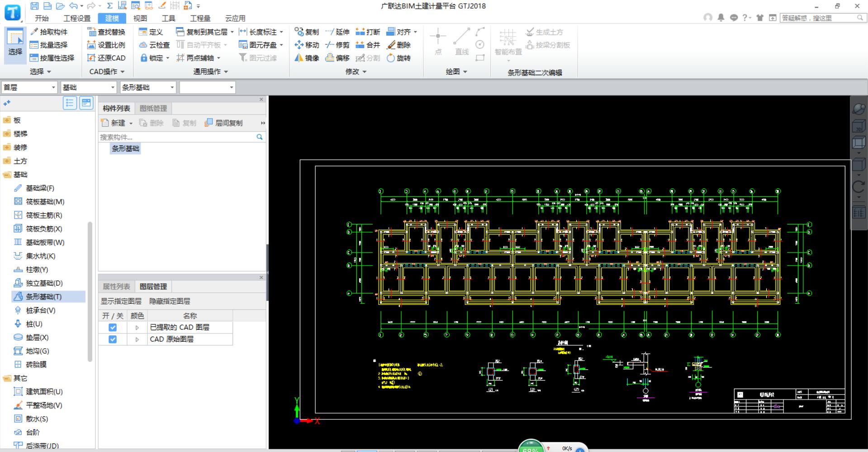
Task: Click the save icon in quick access toolbar
Action: click(34, 6)
